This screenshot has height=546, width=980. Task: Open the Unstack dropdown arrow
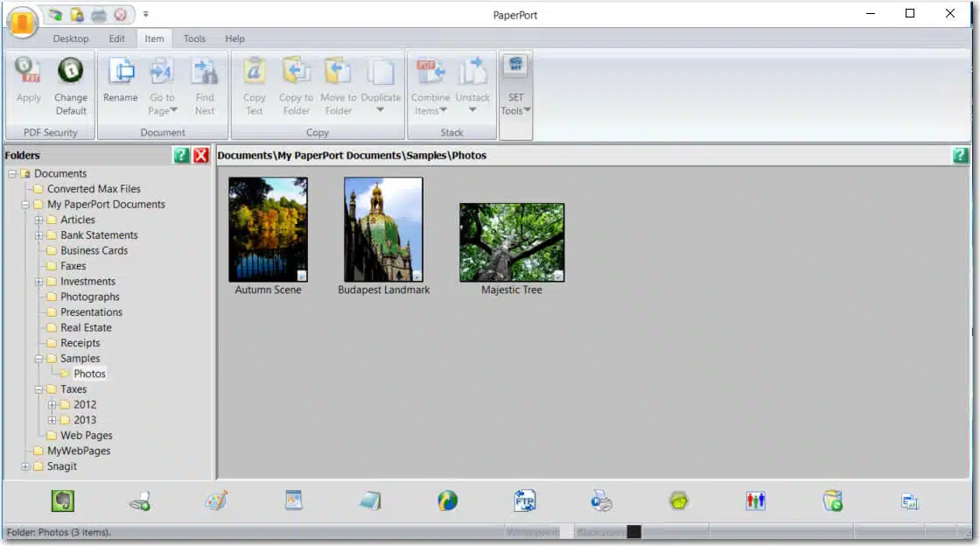tap(472, 110)
